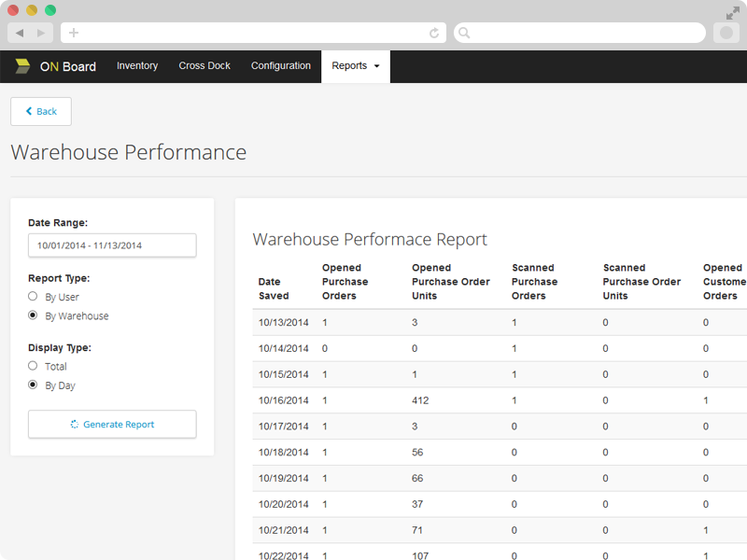This screenshot has width=747, height=560.
Task: Click the ON Board logo icon
Action: 21,66
